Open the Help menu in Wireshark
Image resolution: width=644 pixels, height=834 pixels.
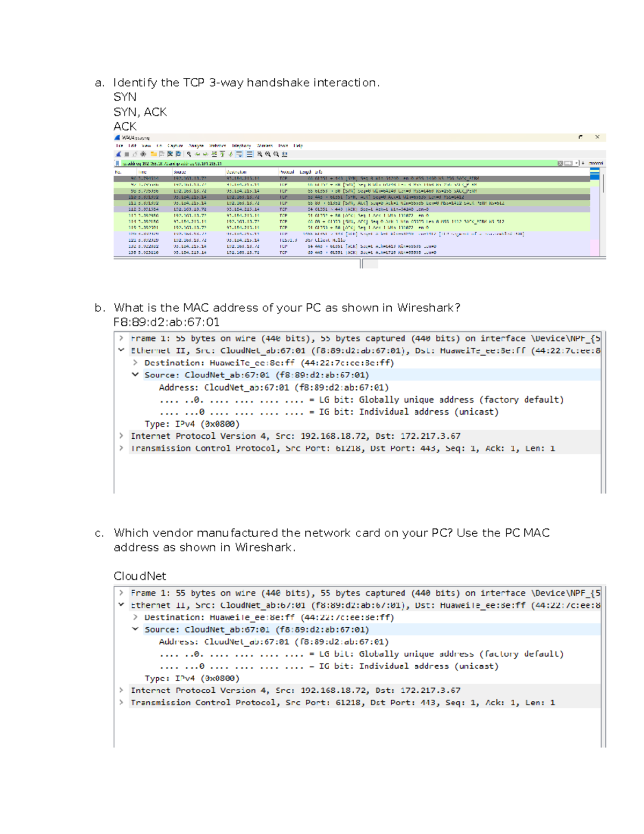coord(298,146)
